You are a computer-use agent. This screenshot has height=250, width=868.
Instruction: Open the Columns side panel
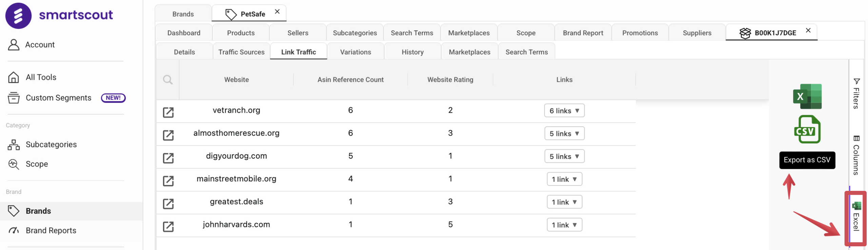pyautogui.click(x=856, y=155)
